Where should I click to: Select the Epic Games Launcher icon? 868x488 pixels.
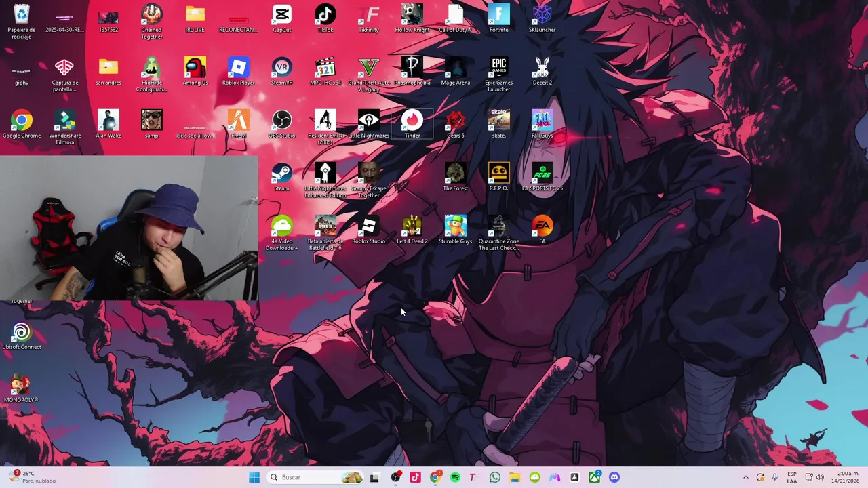coord(498,75)
